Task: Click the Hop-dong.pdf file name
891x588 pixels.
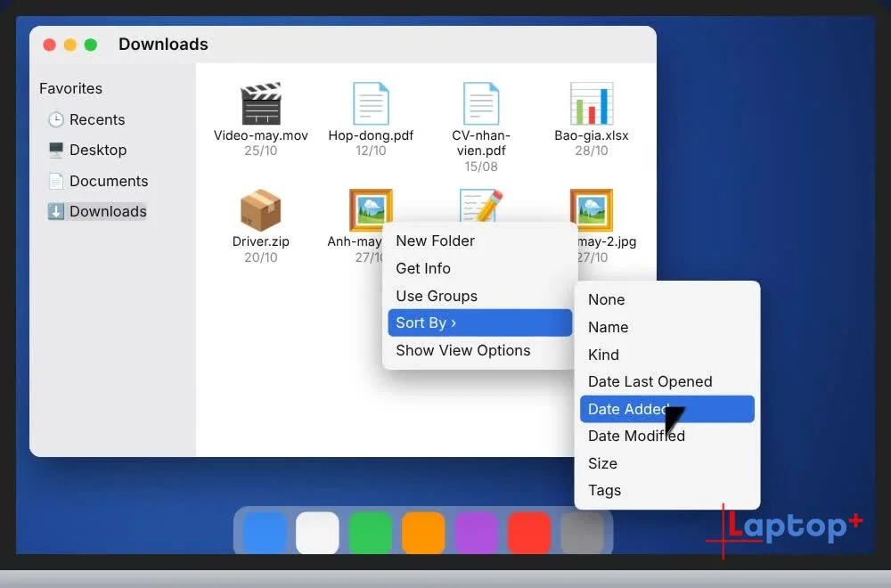Action: coord(371,135)
